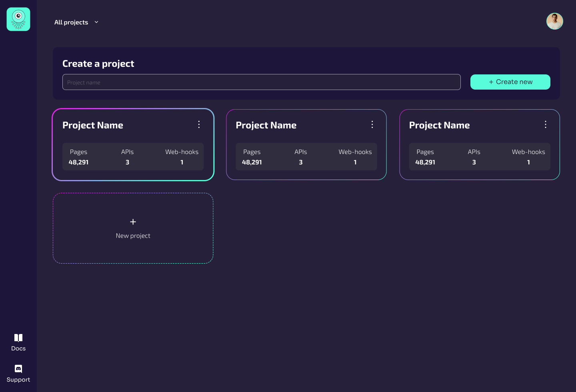The width and height of the screenshot is (576, 392).
Task: Click the Create a project heading
Action: (x=98, y=64)
